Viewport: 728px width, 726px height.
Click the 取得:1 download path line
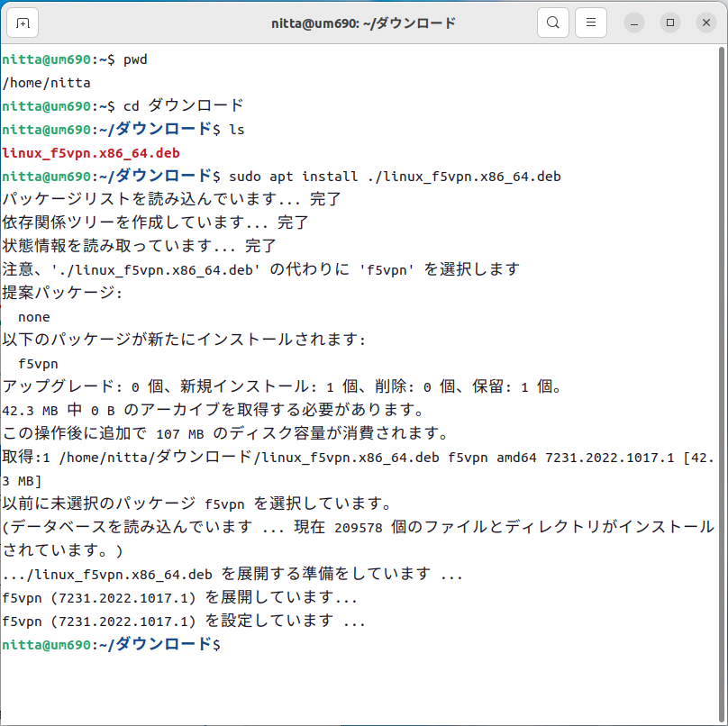357,458
